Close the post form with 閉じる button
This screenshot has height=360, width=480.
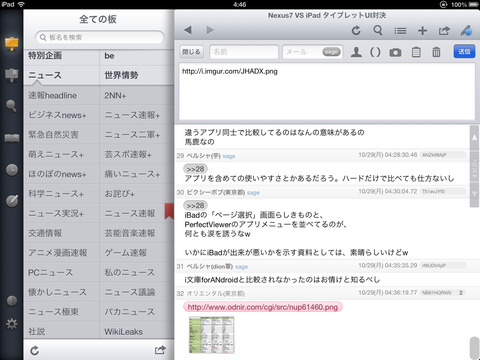coord(191,52)
